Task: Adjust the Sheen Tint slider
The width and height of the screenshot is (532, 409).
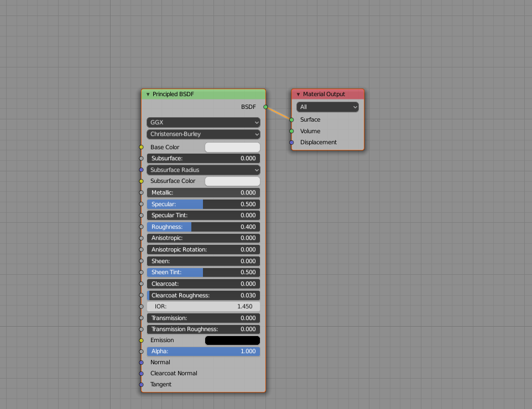Action: pos(204,272)
